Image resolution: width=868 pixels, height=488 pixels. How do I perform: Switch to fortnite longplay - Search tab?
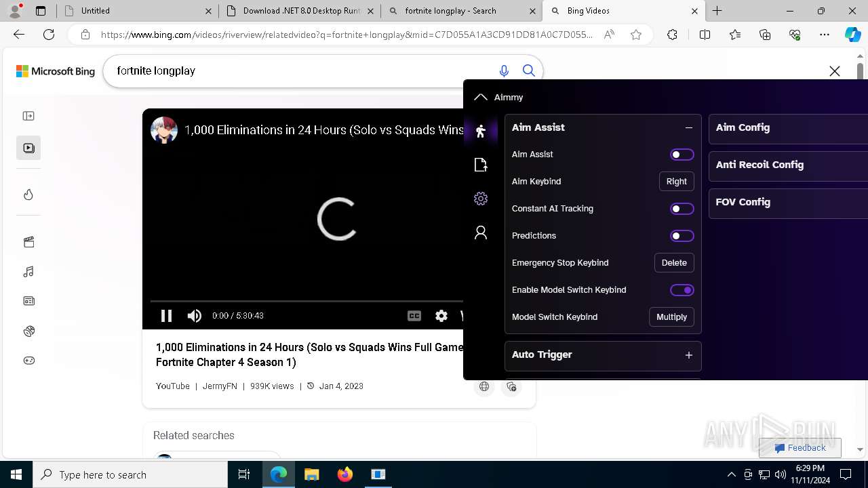(x=462, y=11)
